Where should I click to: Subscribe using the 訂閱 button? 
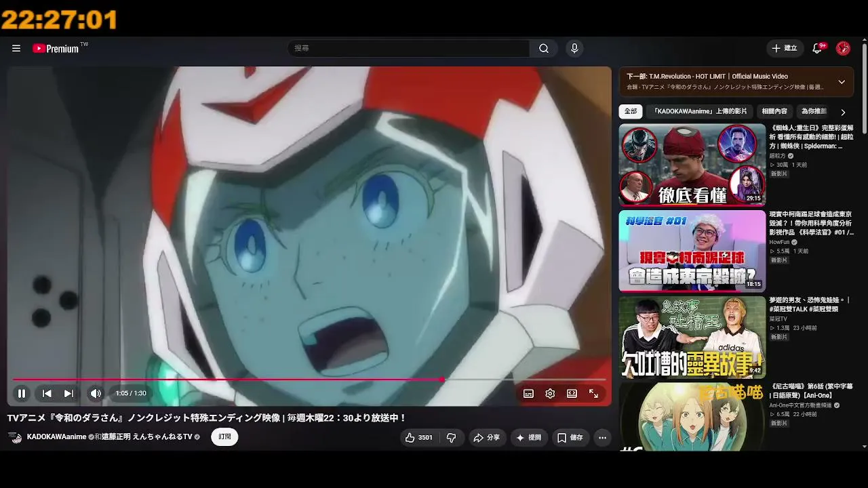pos(224,437)
